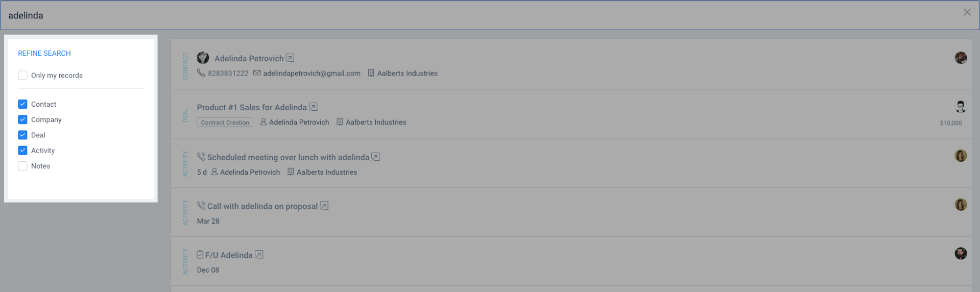
Task: Uncheck the Company filter checkbox
Action: coord(22,119)
